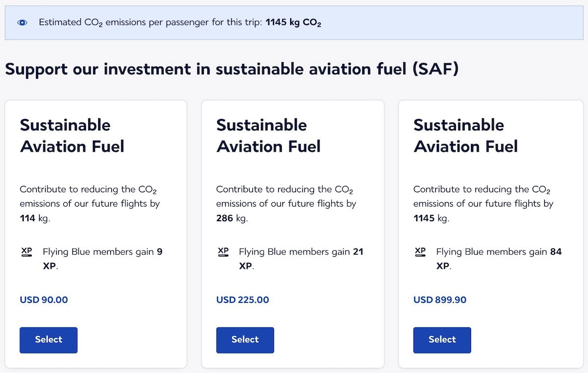Click the first card's Sustainable Aviation Fuel title
Image resolution: width=588 pixels, height=373 pixels.
pyautogui.click(x=72, y=136)
